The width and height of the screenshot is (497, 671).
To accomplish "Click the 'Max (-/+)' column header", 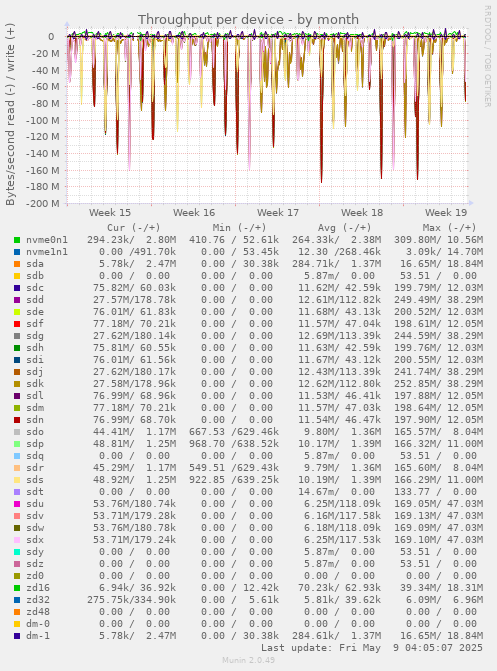I will [449, 228].
